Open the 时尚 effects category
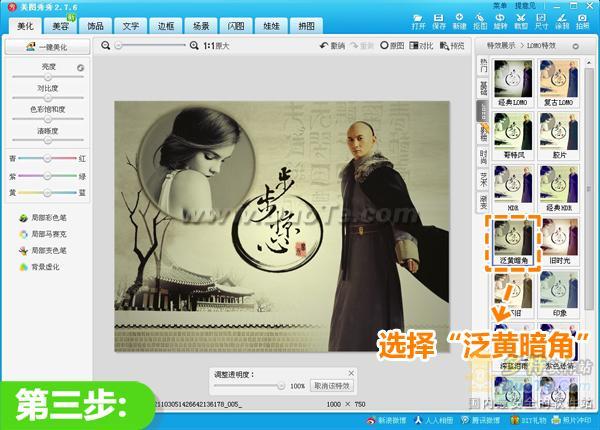Viewport: 600px width, 430px height. (x=483, y=158)
